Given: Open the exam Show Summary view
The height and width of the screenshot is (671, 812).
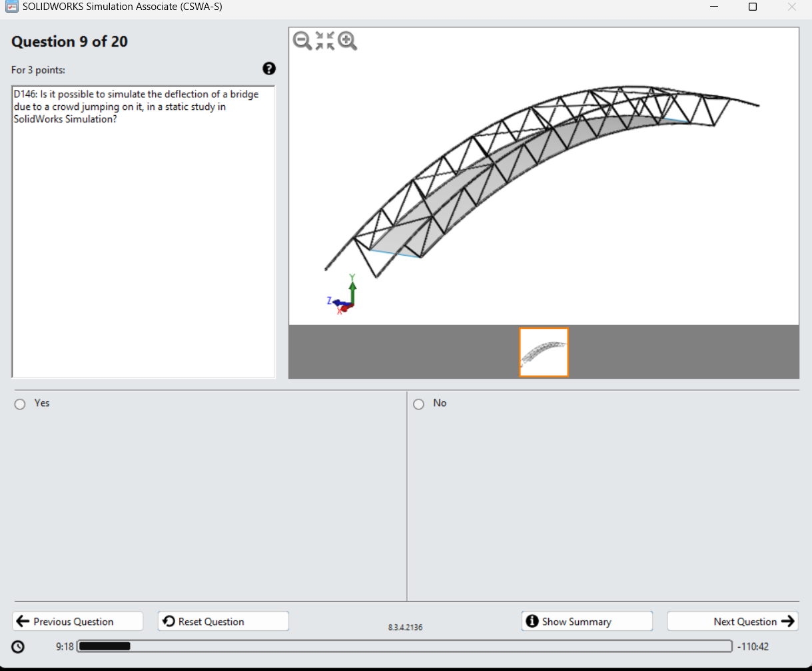Looking at the screenshot, I should pyautogui.click(x=586, y=621).
